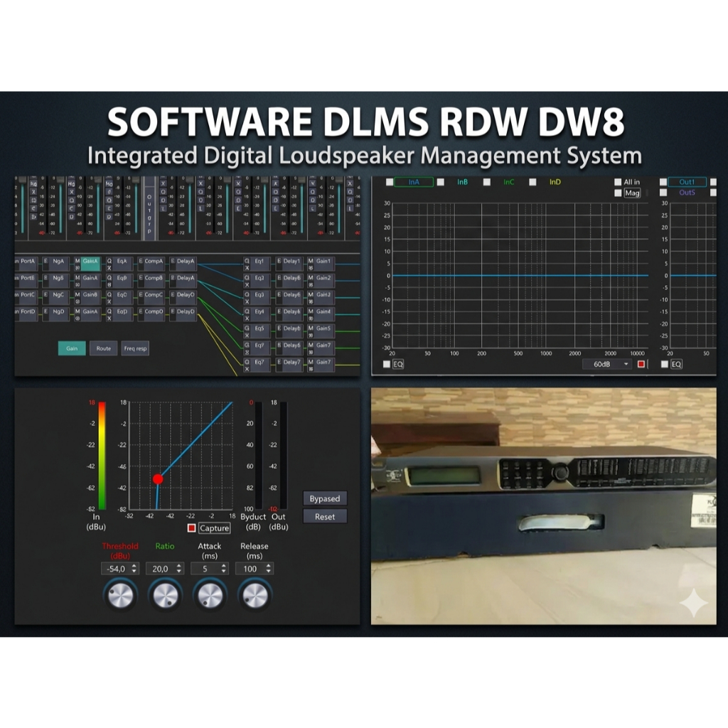Select the Out1 label button
This screenshot has width=728, height=728.
tap(687, 182)
